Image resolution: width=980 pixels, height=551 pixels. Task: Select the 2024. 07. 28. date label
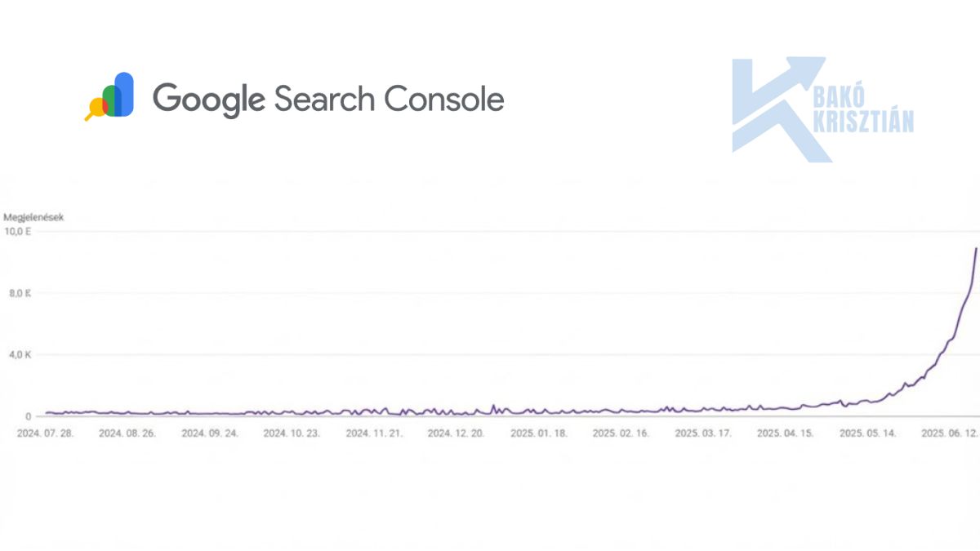point(45,433)
